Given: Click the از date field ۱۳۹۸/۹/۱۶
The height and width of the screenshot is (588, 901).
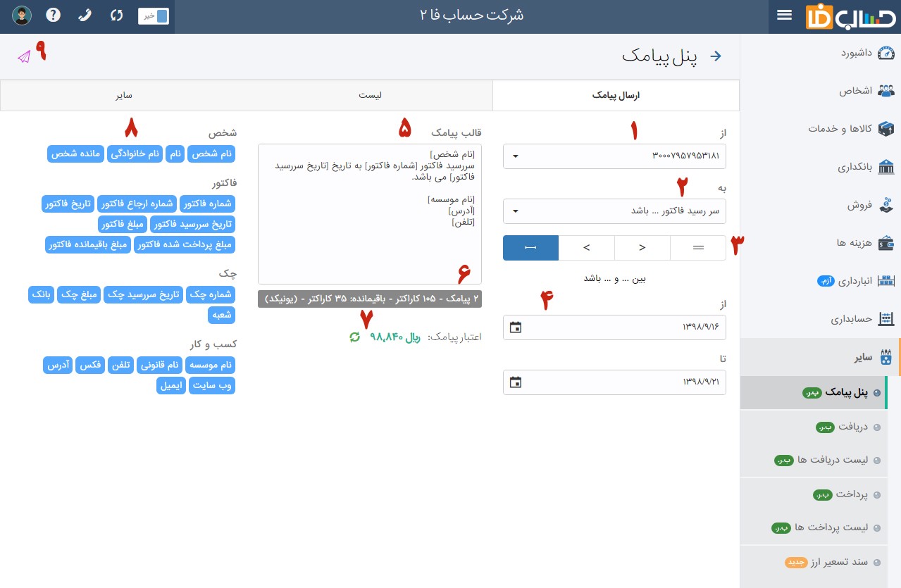Looking at the screenshot, I should click(614, 327).
